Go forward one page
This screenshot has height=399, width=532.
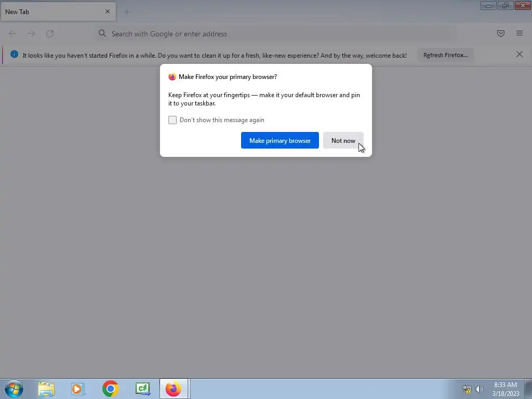pyautogui.click(x=31, y=34)
